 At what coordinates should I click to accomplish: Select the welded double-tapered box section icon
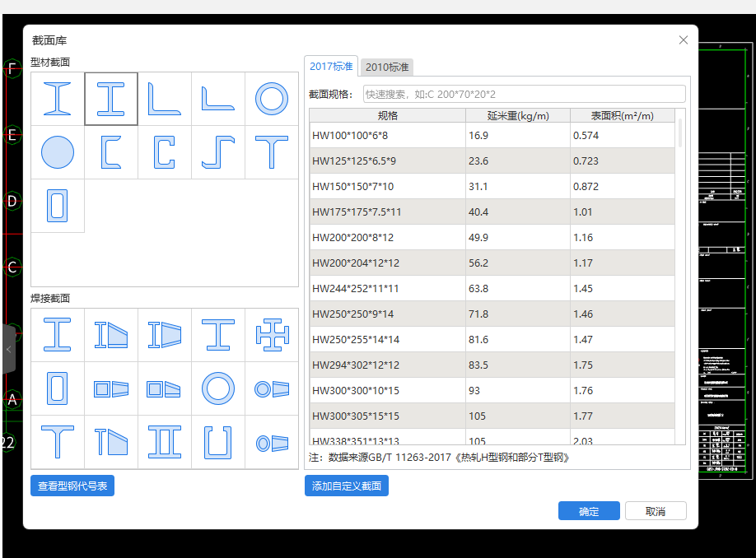[x=165, y=388]
